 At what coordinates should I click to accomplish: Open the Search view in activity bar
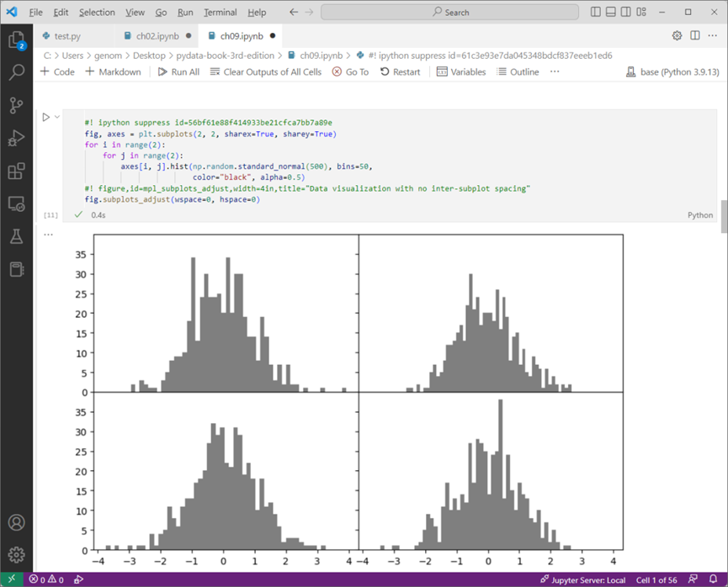(17, 72)
